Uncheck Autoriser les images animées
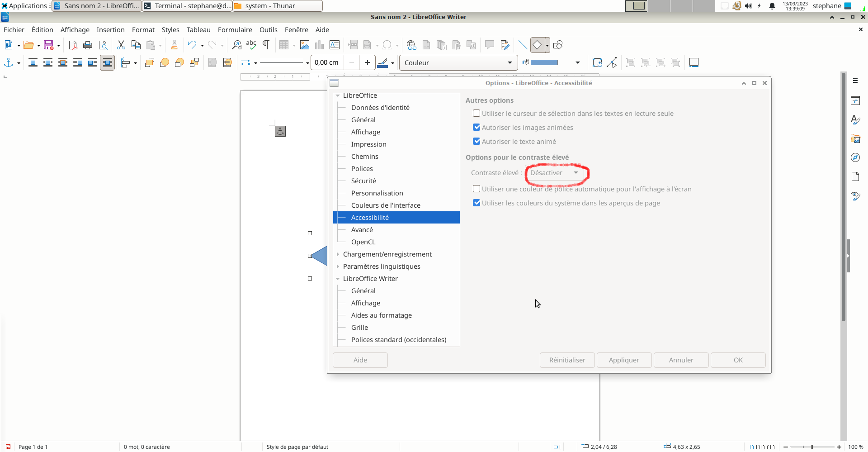The height and width of the screenshot is (452, 868). click(x=476, y=128)
